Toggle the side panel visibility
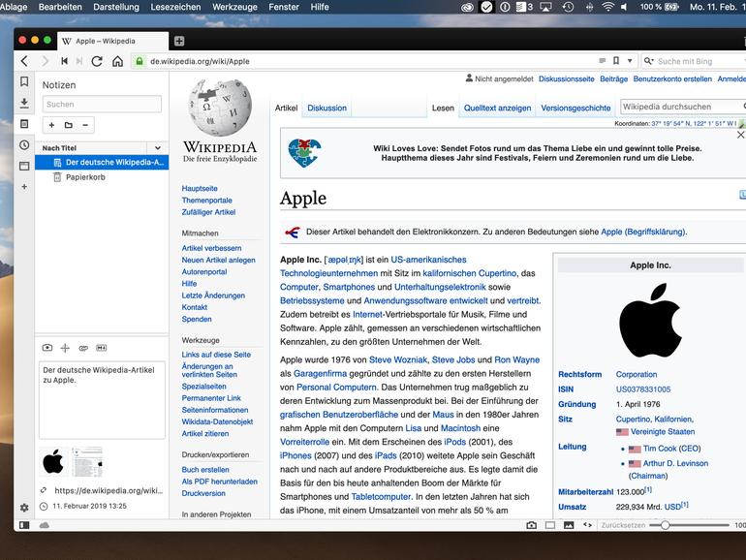The width and height of the screenshot is (746, 560). tap(24, 524)
